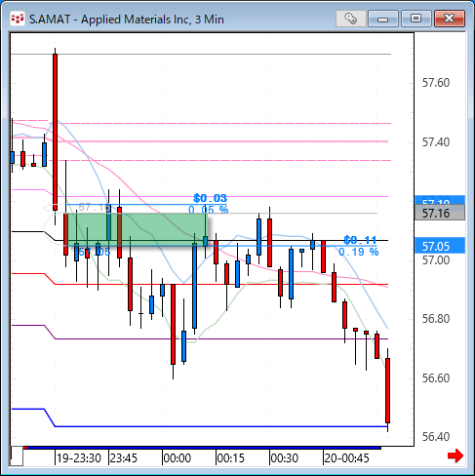Click the blue 57.05 label on chart
The height and width of the screenshot is (476, 475).
[x=95, y=252]
